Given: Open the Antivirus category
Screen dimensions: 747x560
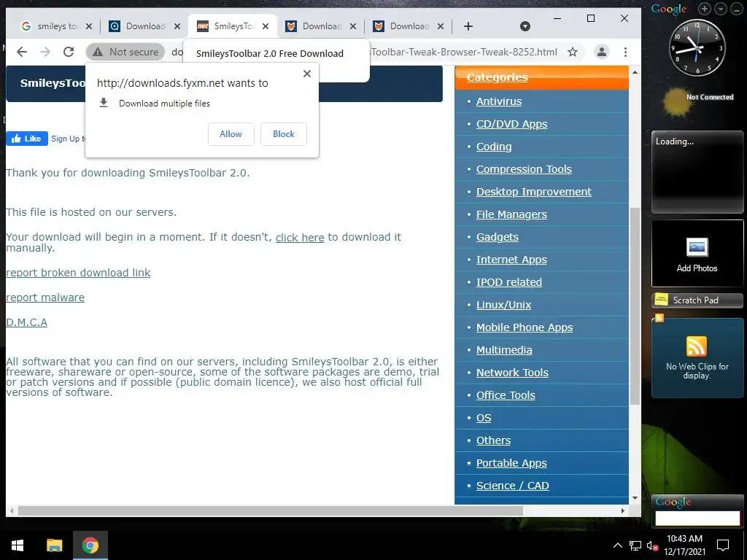Looking at the screenshot, I should [499, 101].
